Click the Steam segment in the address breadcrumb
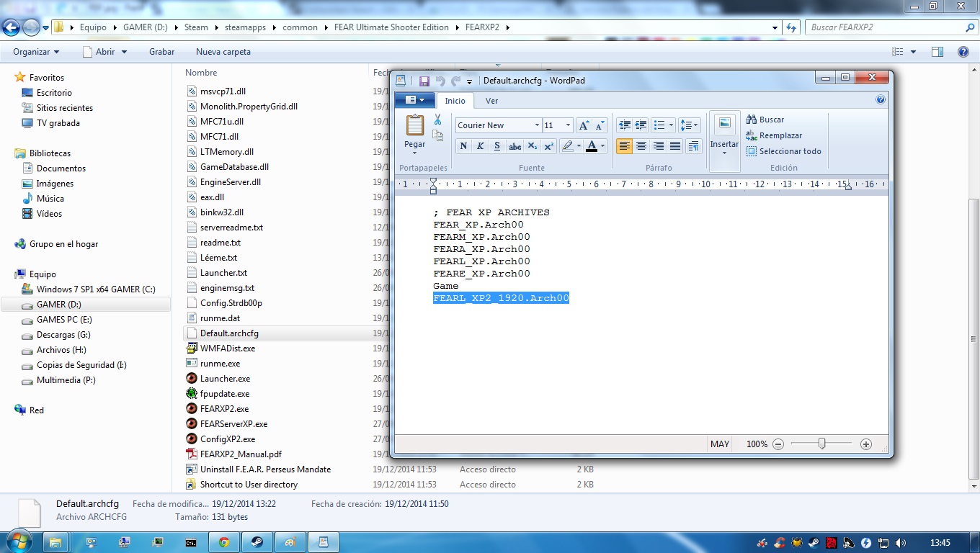Screen dimensions: 980x553 coord(196,27)
